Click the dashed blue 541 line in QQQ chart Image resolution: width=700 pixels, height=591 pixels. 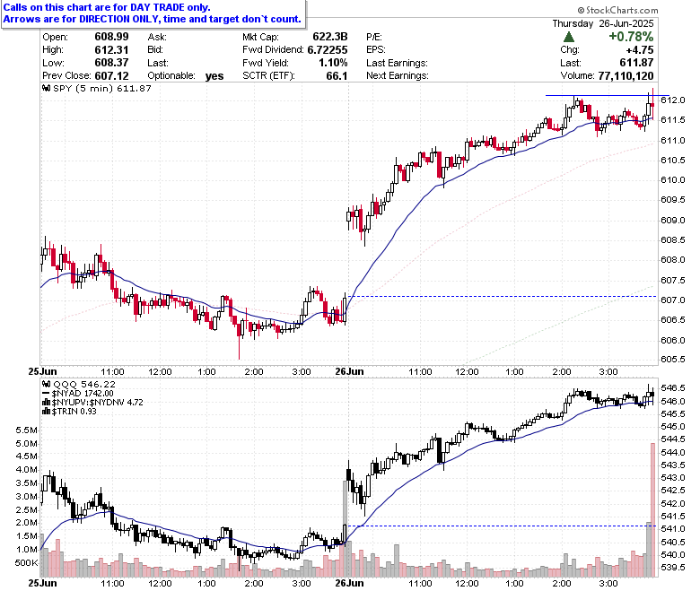tap(503, 526)
